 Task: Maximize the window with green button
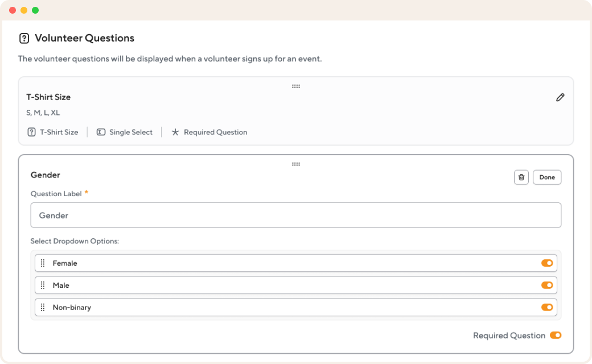click(35, 10)
